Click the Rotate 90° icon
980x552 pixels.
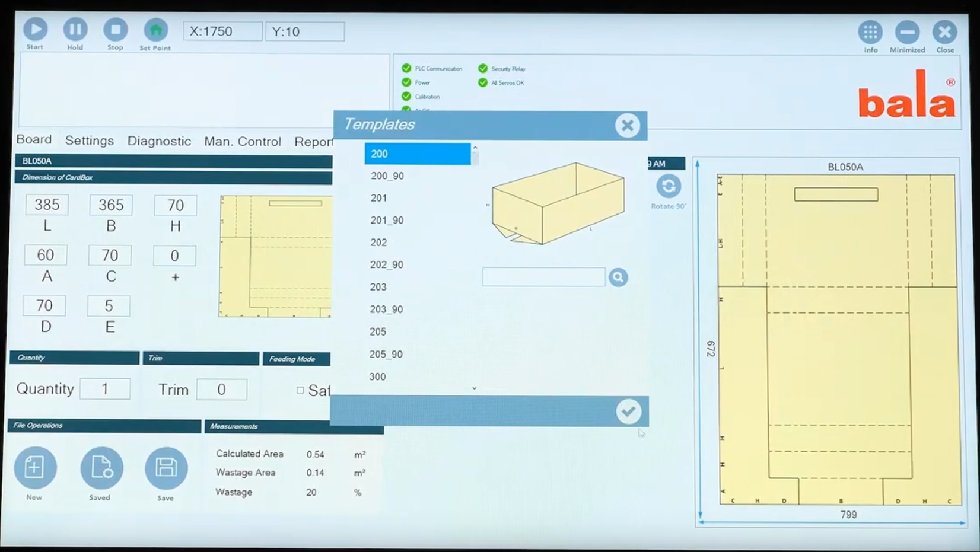[x=668, y=186]
